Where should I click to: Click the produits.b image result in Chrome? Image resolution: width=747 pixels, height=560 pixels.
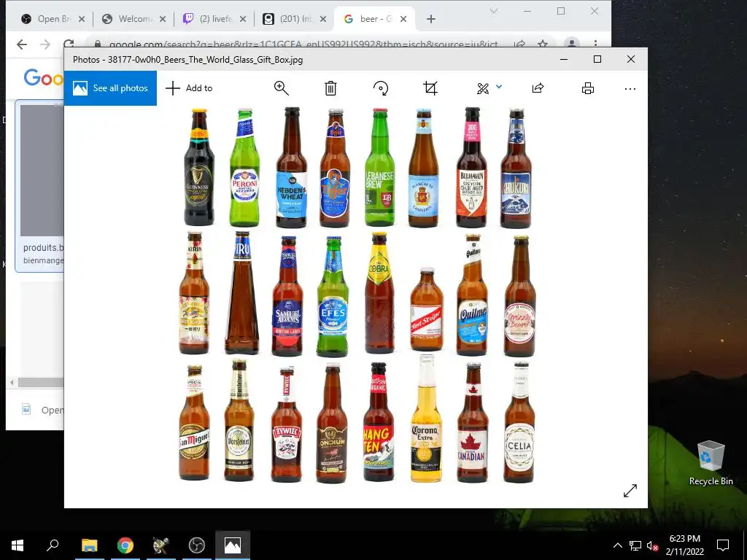[40, 186]
